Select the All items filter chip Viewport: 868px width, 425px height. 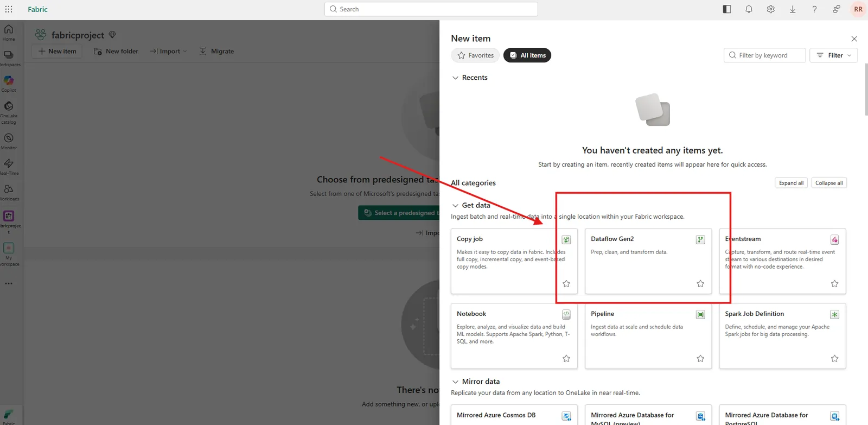[527, 55]
